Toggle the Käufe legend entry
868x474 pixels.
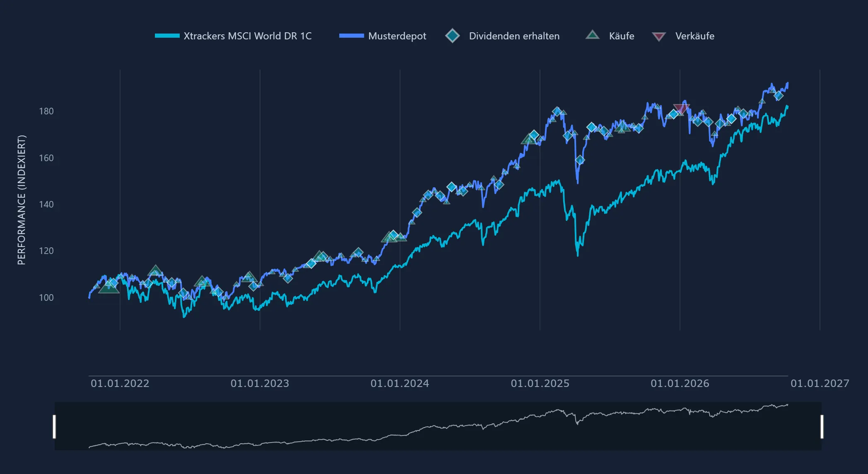pyautogui.click(x=610, y=36)
